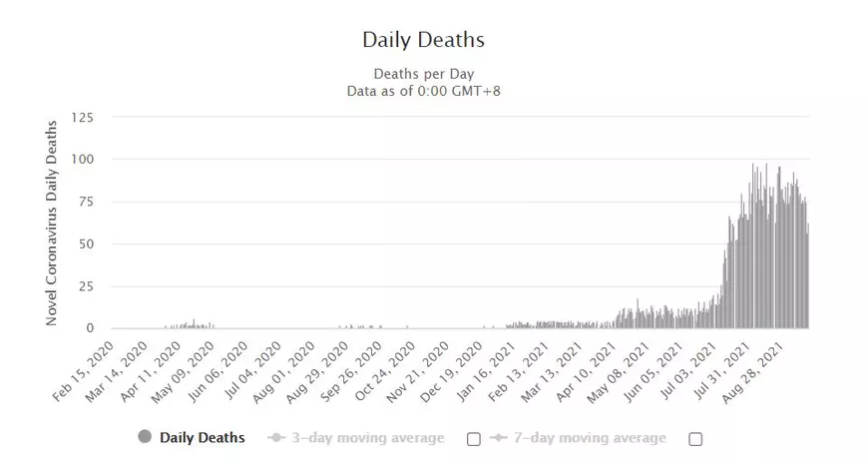Click the 7-day moving average line marker icon
Viewport: 868px width, 465px height.
point(498,438)
